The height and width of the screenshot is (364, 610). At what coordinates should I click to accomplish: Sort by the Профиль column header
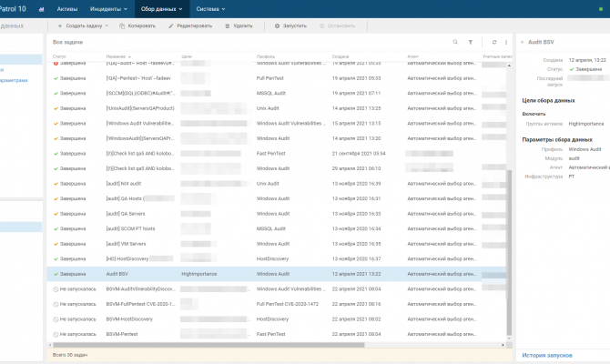pos(266,56)
